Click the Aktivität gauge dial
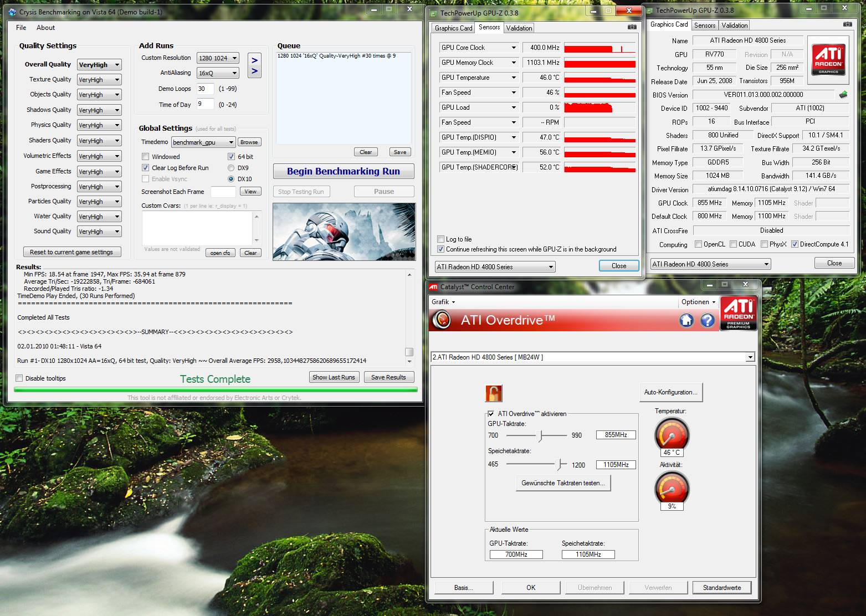This screenshot has height=616, width=866. tap(672, 487)
